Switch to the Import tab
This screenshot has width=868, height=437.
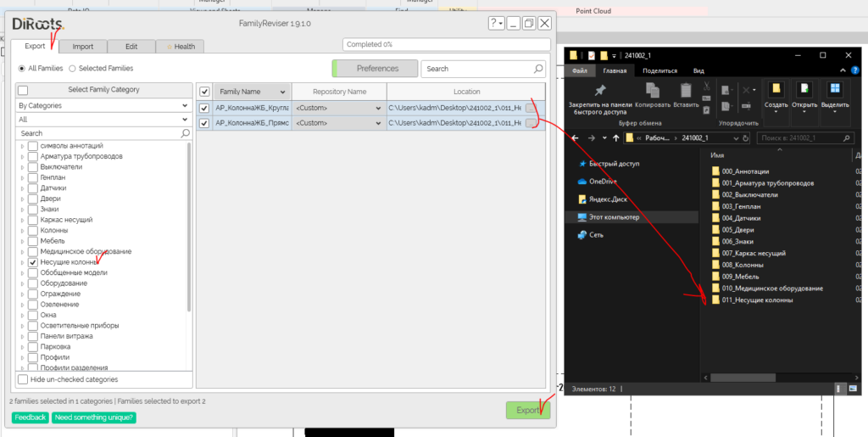(83, 47)
